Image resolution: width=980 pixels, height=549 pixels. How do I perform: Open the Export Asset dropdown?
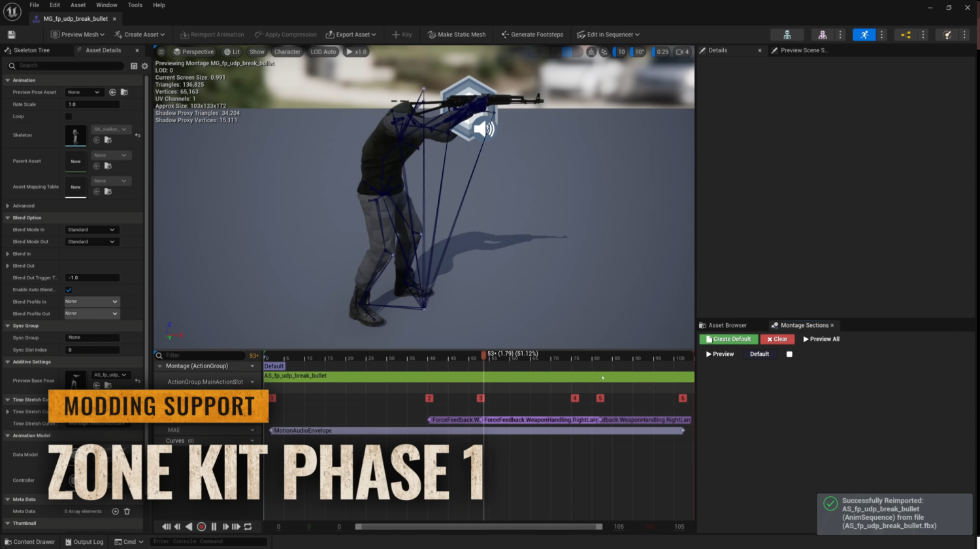351,35
